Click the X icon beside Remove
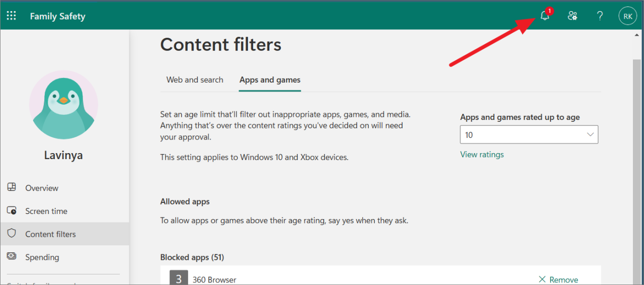This screenshot has width=644, height=285. 542,279
